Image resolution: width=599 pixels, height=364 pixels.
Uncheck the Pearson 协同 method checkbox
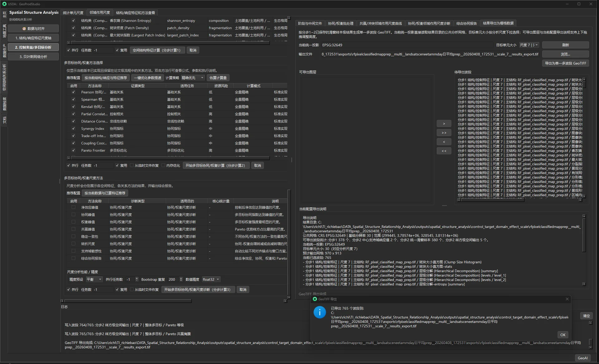[x=73, y=92]
